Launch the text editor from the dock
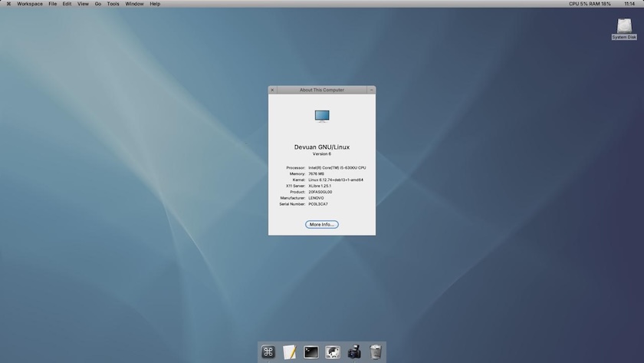This screenshot has width=644, height=363. pos(290,351)
